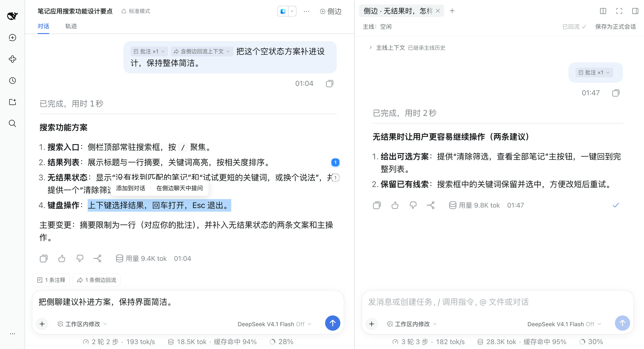Click the bird app logo in the sidebar
Screen dimensions: 644x349
click(x=12, y=16)
